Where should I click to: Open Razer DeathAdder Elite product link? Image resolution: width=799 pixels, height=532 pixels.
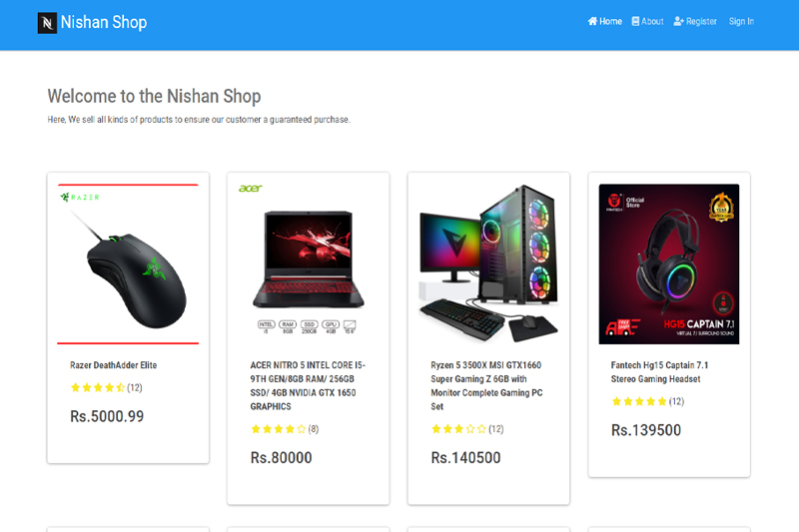click(113, 365)
